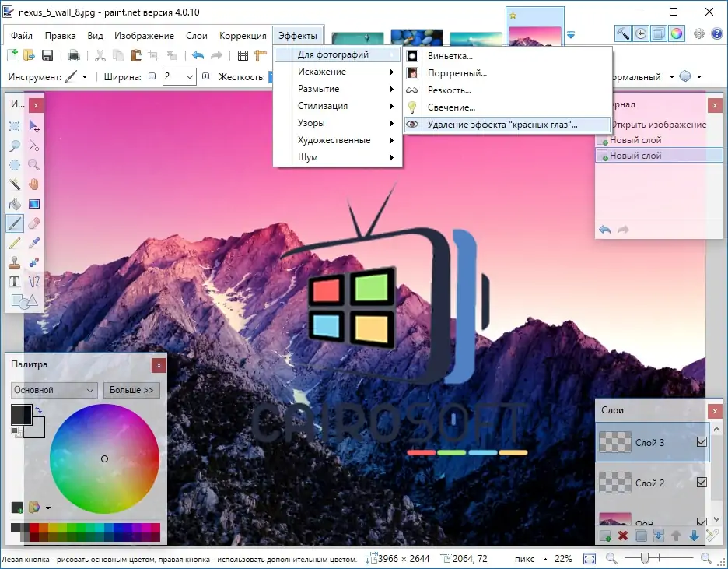Select the Recolor tool
The width and height of the screenshot is (728, 569).
click(x=34, y=262)
